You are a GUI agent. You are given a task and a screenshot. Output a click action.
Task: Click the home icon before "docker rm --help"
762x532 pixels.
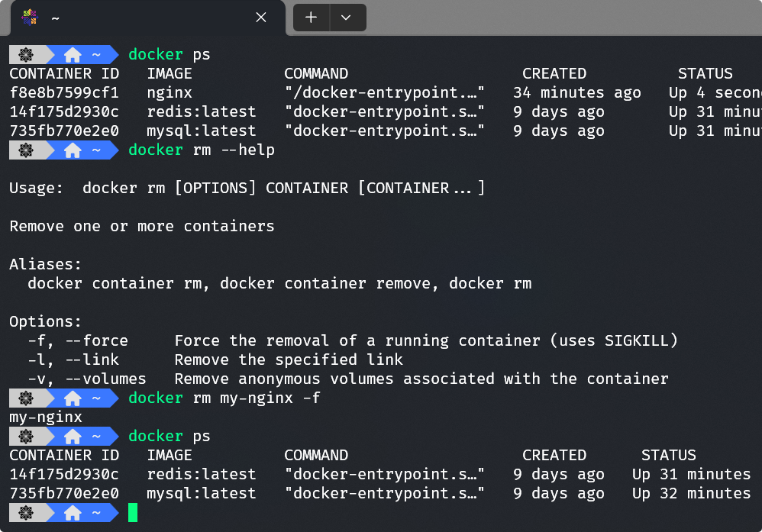(73, 150)
